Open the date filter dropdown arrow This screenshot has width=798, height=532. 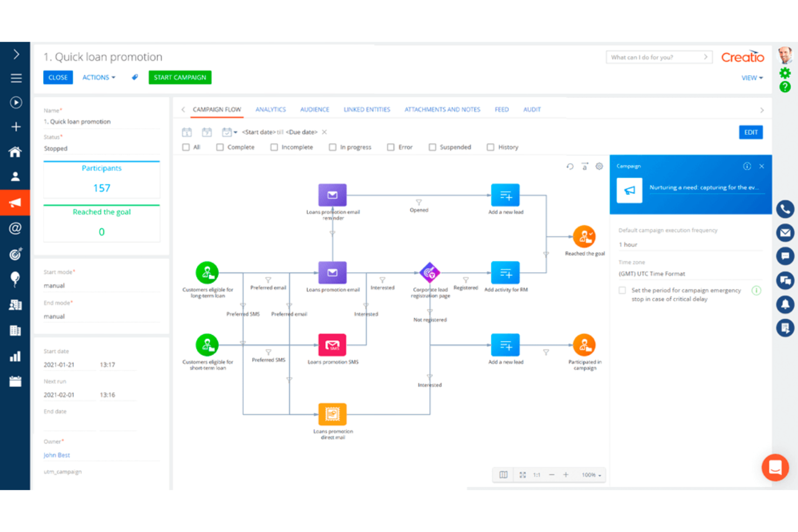tap(235, 132)
